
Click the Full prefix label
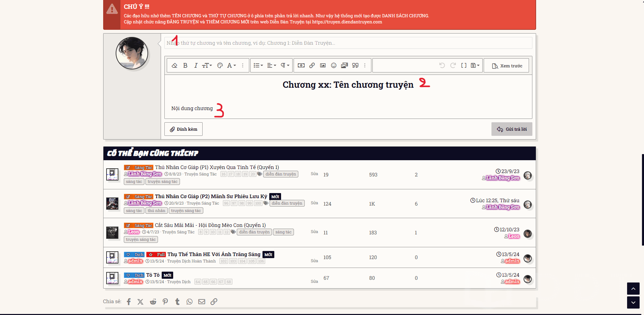click(x=156, y=254)
